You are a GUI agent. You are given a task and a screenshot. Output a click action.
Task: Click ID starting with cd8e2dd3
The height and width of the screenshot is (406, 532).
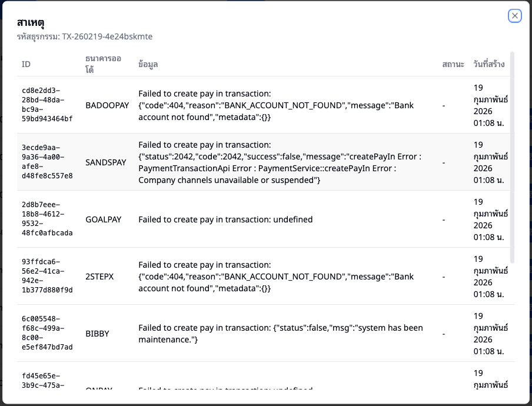(x=47, y=105)
